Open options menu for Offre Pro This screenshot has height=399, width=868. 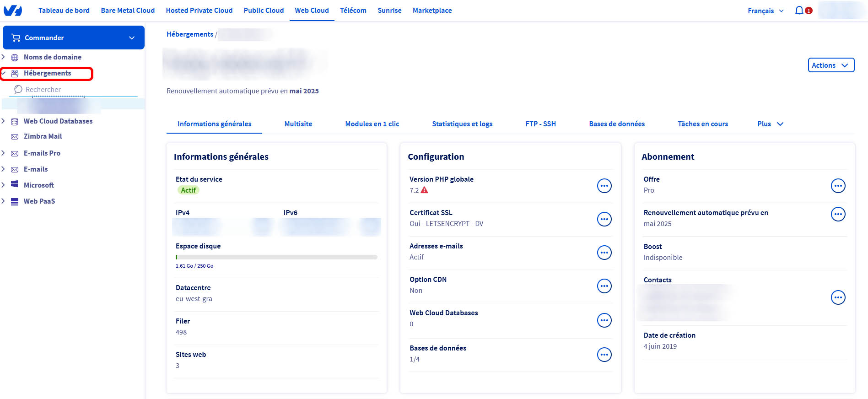[x=838, y=186]
